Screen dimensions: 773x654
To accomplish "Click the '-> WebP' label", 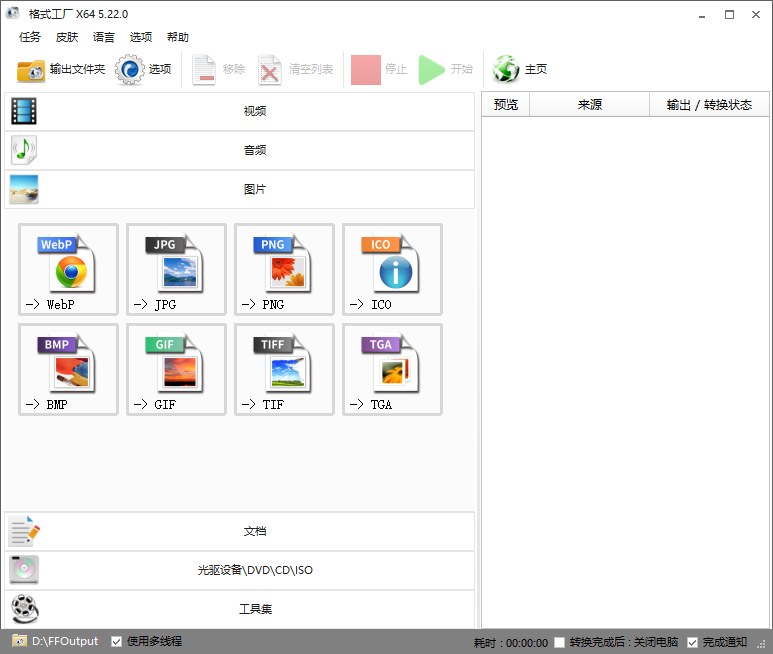I will [x=50, y=305].
